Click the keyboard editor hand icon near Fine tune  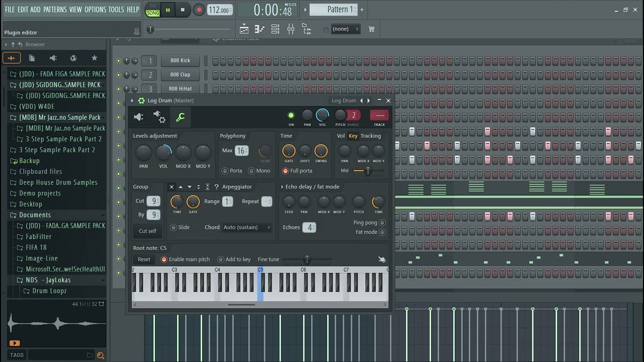click(382, 259)
